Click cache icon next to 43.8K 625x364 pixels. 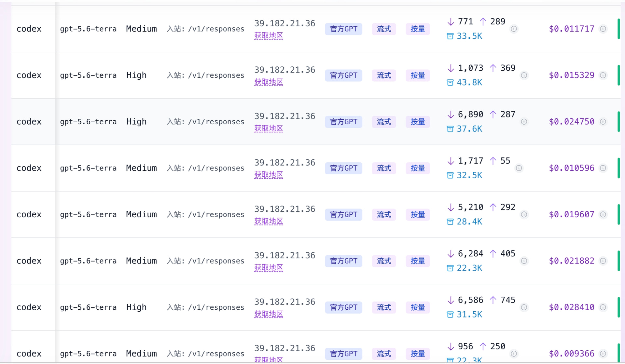coord(450,83)
